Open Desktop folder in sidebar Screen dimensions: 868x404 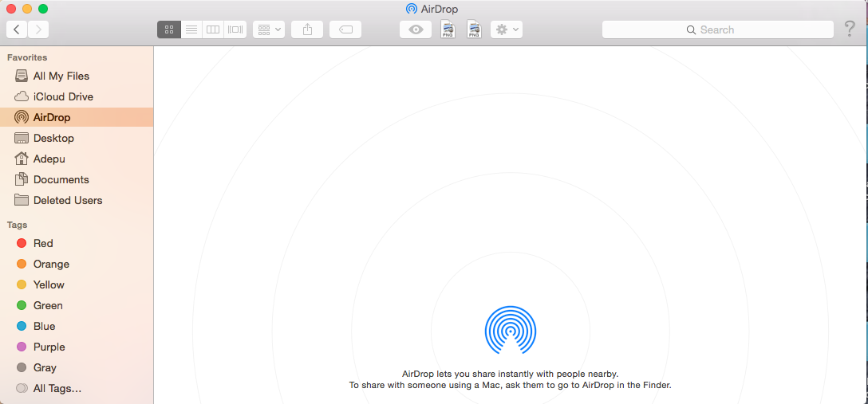click(x=77, y=138)
